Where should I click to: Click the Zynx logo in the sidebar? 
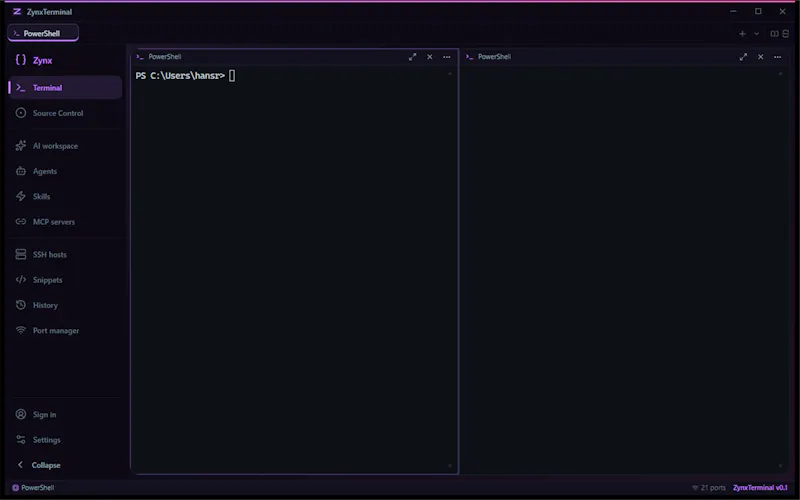(34, 60)
